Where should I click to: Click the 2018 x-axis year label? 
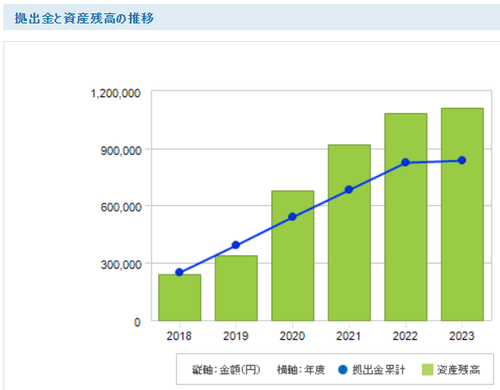click(179, 336)
